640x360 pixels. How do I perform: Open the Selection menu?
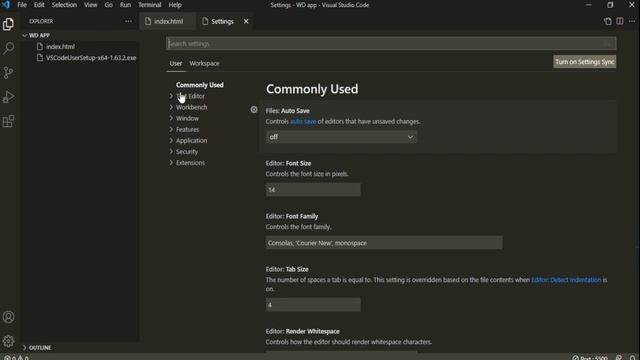[x=64, y=5]
